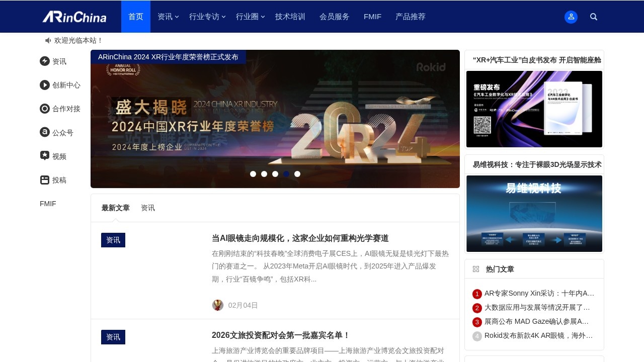Click the 视频 icon in the sidebar
The image size is (644, 362).
coord(44,156)
